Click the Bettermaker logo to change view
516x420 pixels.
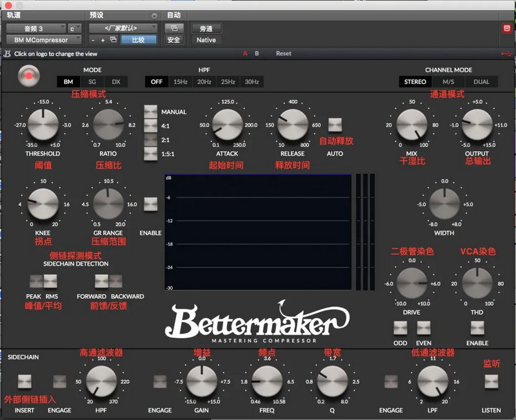257,321
